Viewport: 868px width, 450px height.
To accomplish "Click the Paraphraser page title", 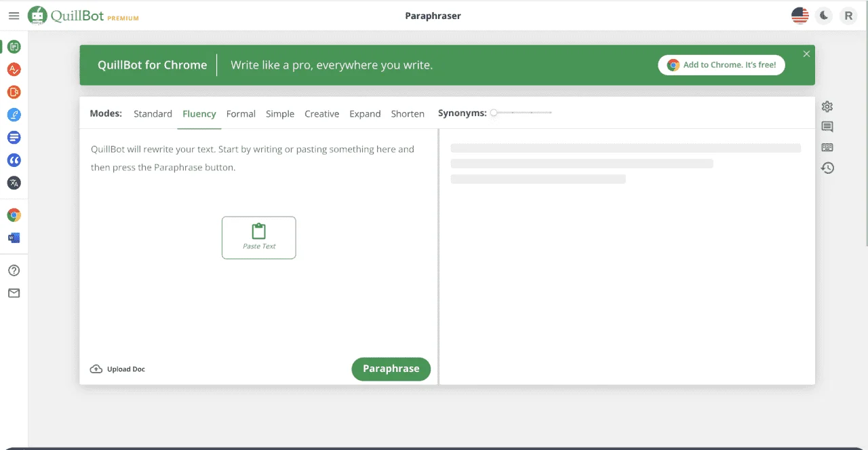I will (433, 16).
